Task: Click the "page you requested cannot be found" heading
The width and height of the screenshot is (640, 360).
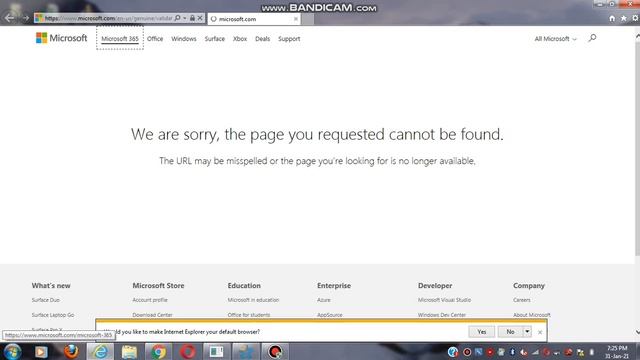Action: coord(317,134)
